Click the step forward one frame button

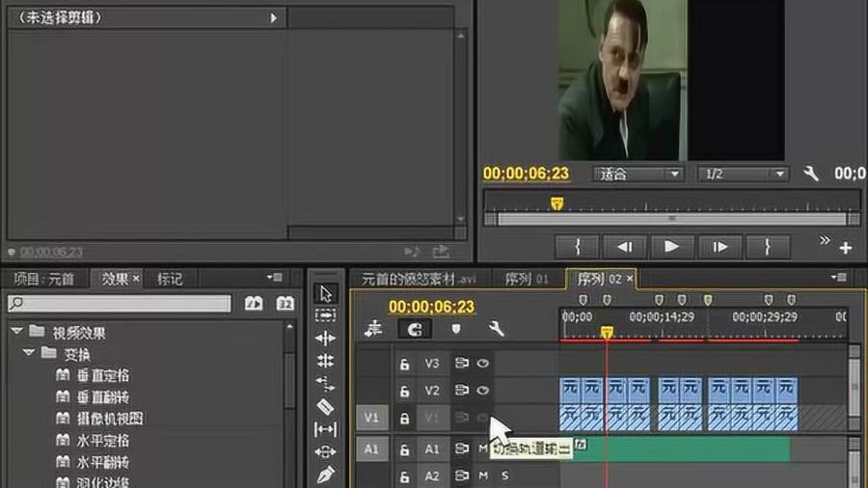(x=719, y=247)
